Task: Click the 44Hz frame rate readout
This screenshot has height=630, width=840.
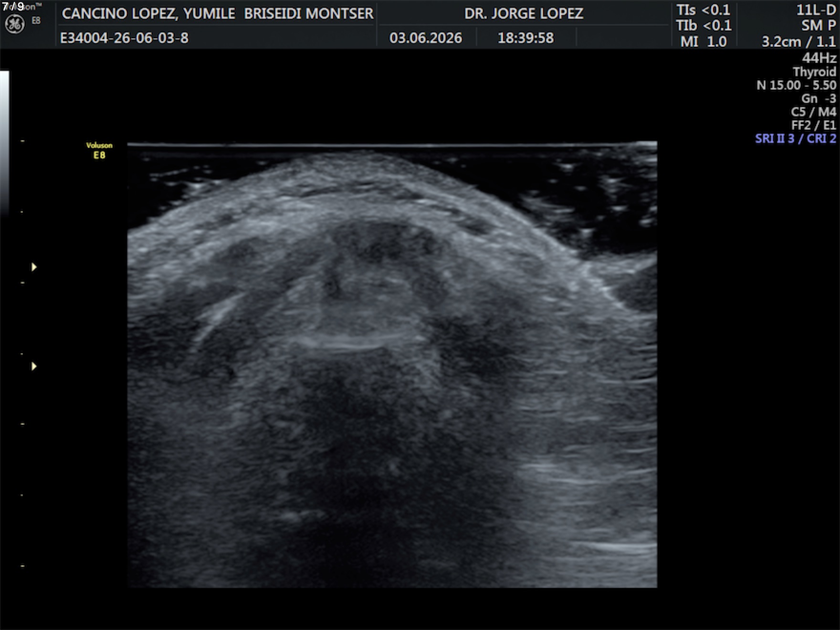Action: [819, 58]
